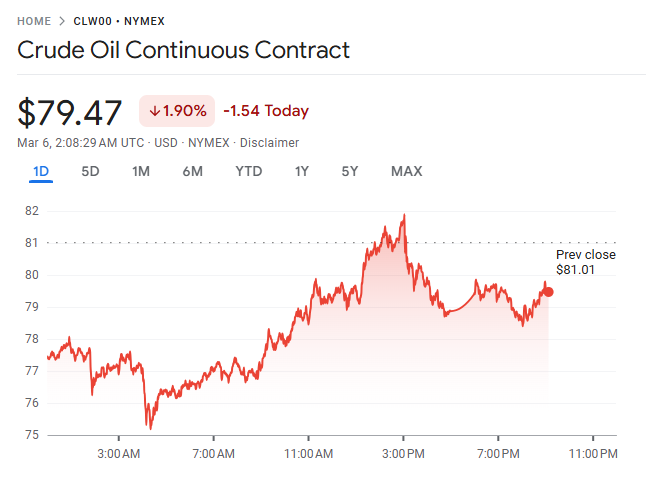Click the chart low near 75

click(x=150, y=427)
